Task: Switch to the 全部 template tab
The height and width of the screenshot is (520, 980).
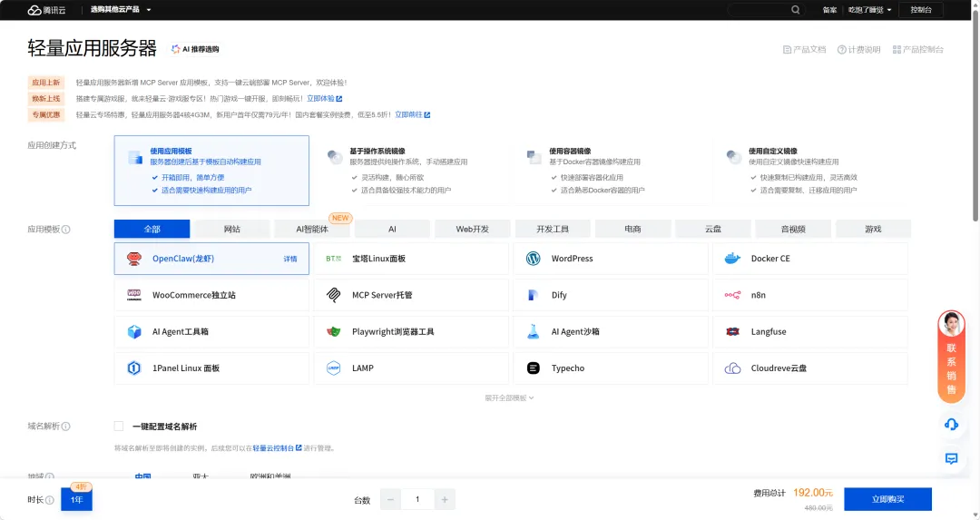Action: [x=152, y=229]
